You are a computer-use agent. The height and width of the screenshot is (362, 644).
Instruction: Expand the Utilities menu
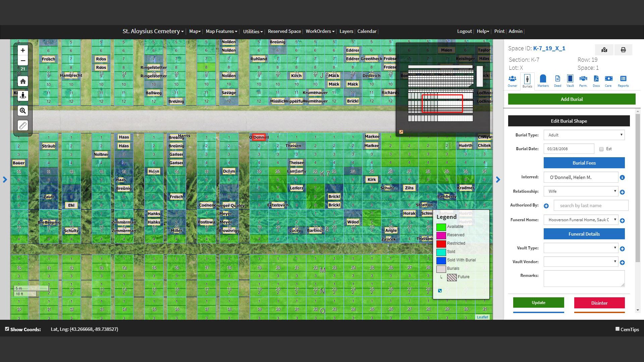point(253,32)
